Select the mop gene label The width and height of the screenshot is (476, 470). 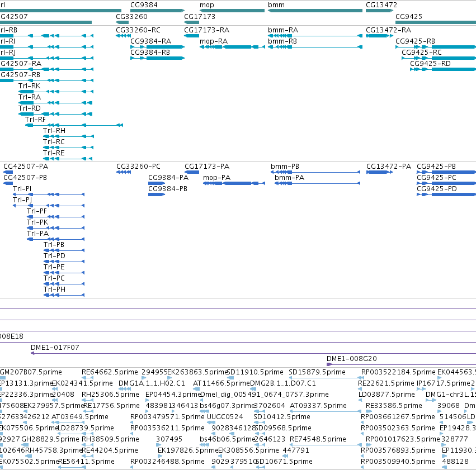(207, 5)
